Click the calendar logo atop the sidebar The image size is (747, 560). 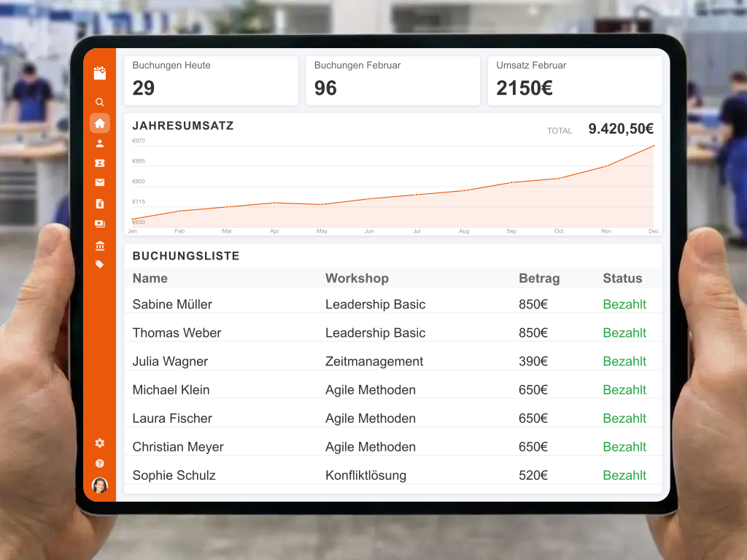[100, 72]
